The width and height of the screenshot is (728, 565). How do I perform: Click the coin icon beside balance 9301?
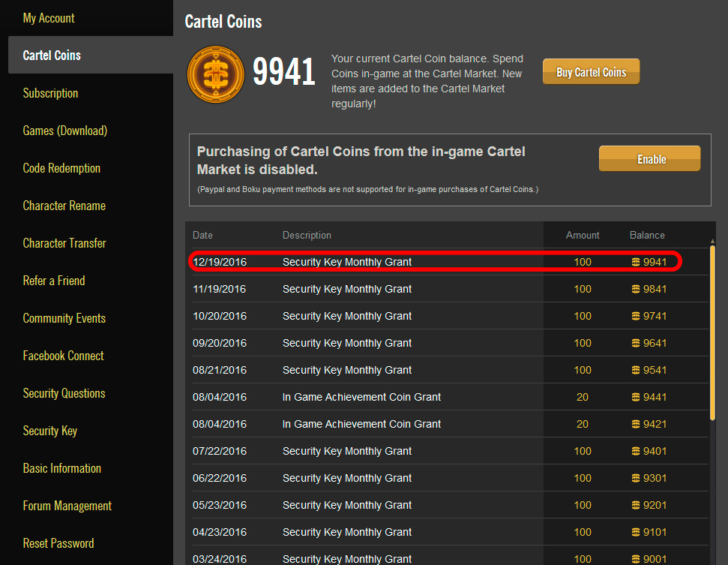pyautogui.click(x=636, y=478)
